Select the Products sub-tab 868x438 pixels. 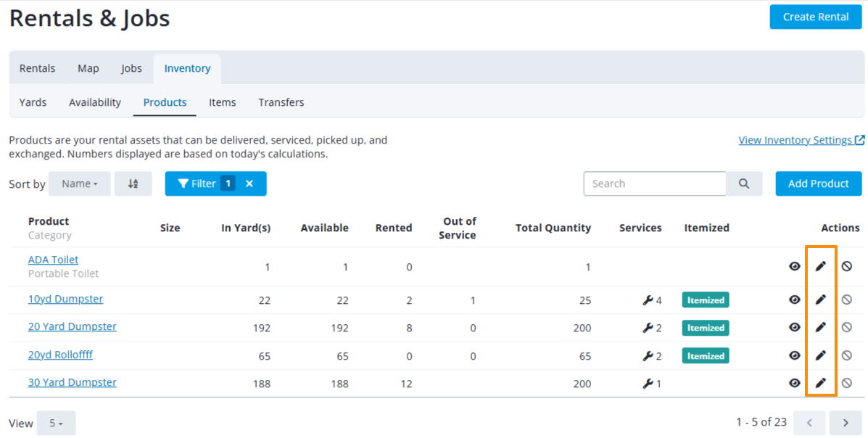(x=165, y=102)
